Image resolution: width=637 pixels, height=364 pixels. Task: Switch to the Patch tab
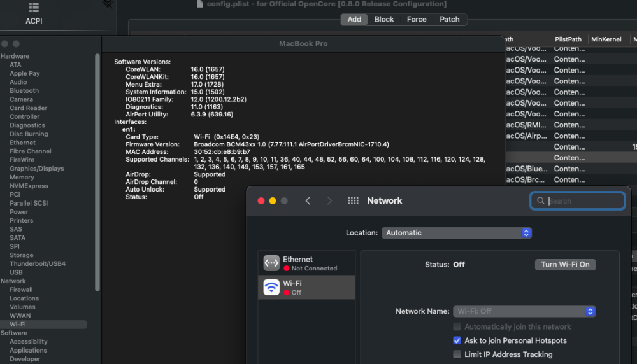point(449,20)
